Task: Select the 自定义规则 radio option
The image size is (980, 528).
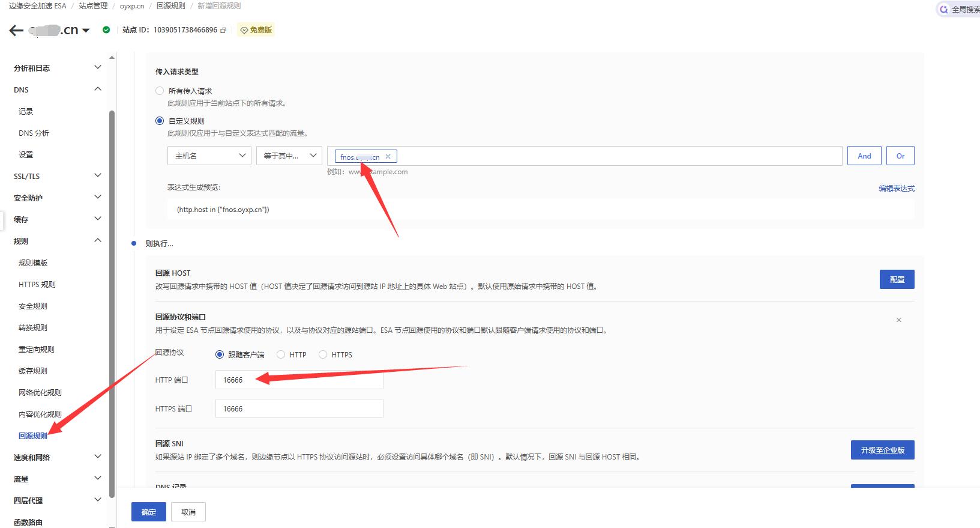Action: (160, 121)
